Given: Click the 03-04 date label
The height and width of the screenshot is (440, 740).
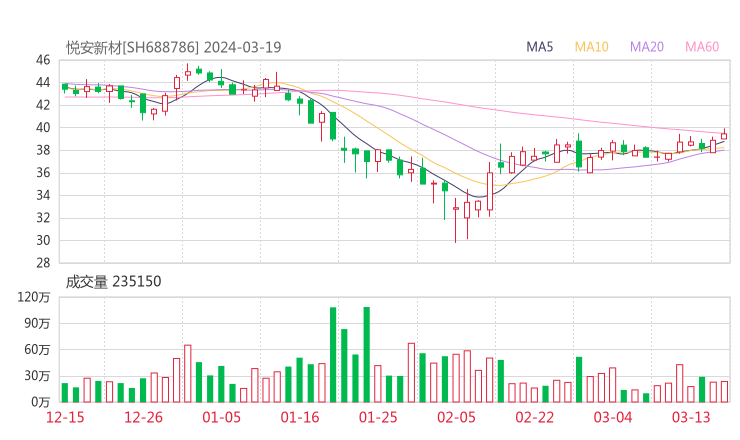Looking at the screenshot, I should tap(613, 417).
